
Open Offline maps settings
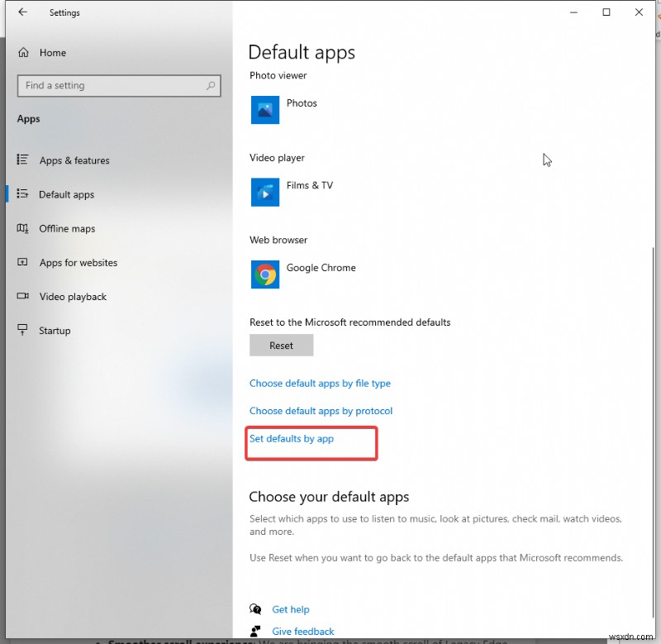point(66,228)
